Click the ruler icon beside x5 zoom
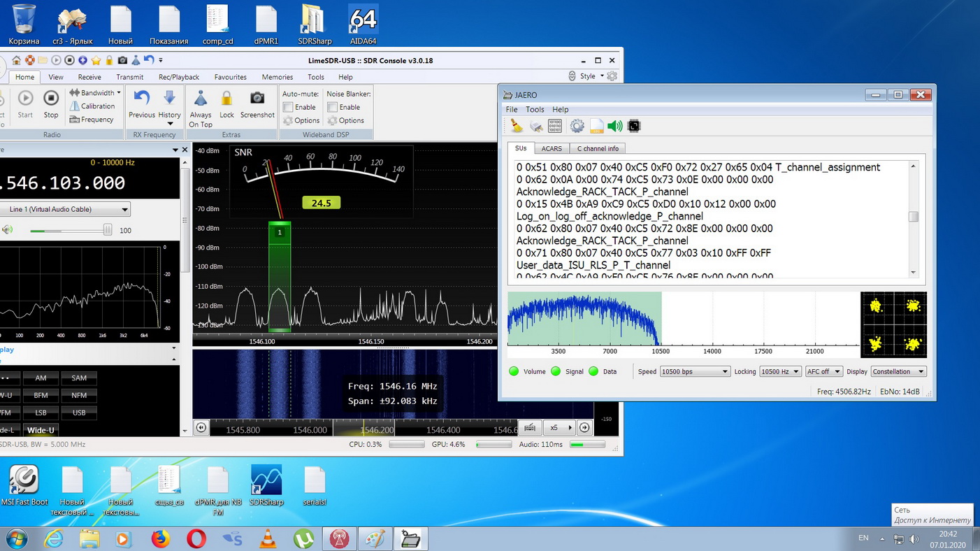This screenshot has height=551, width=980. tap(530, 427)
